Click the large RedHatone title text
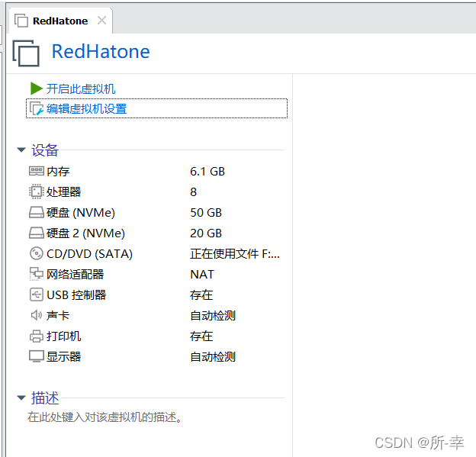Image resolution: width=476 pixels, height=457 pixels. (101, 51)
